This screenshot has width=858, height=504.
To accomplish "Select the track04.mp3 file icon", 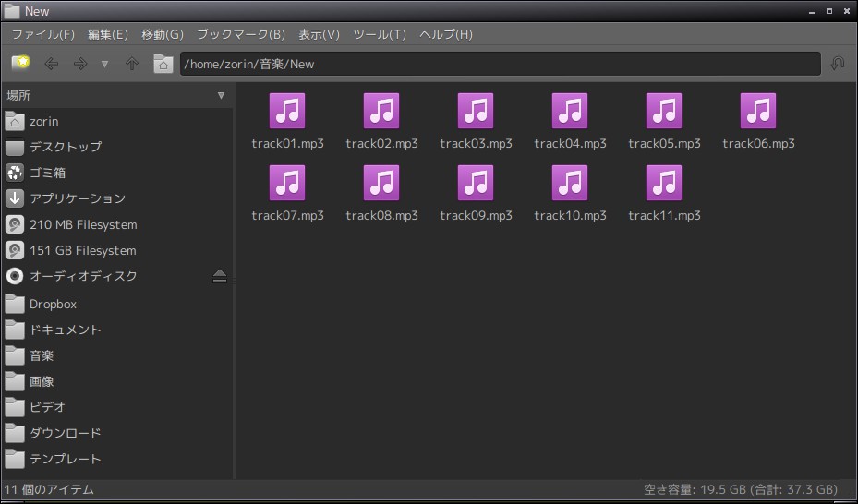I will click(570, 111).
